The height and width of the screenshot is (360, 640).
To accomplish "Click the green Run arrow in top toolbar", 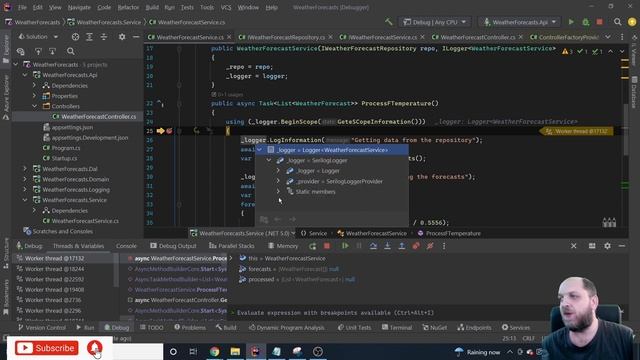I will tap(571, 22).
